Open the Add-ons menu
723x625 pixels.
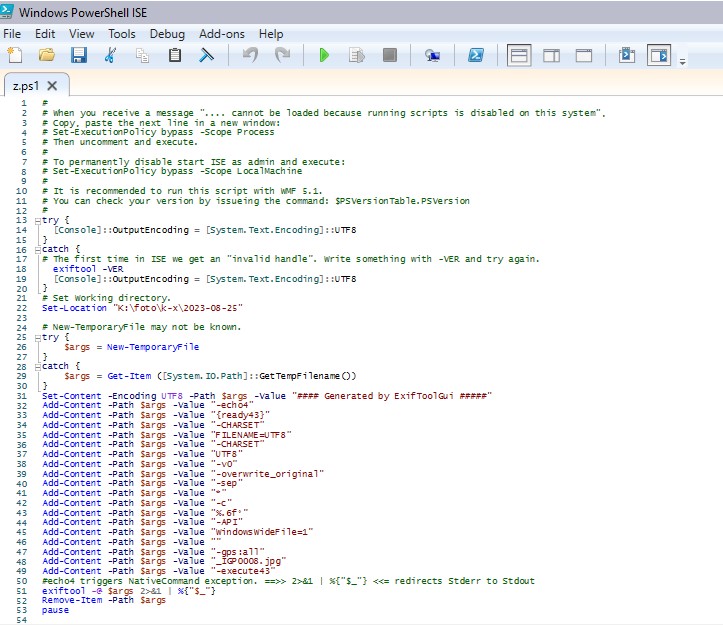(x=222, y=34)
